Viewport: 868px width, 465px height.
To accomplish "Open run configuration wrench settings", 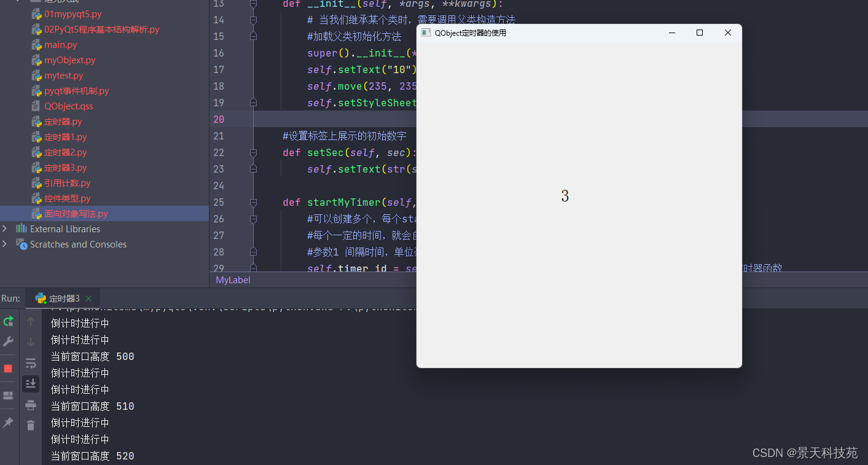I will click(x=9, y=342).
